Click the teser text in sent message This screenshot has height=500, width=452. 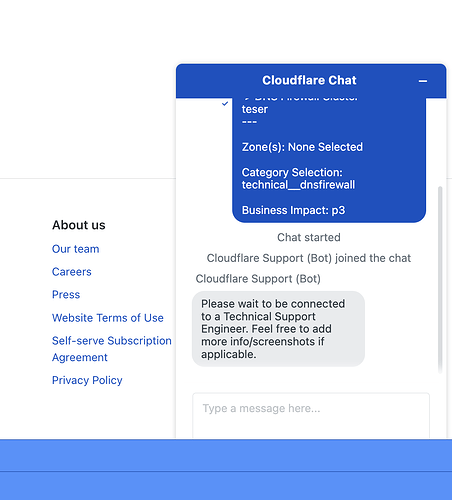(x=255, y=109)
